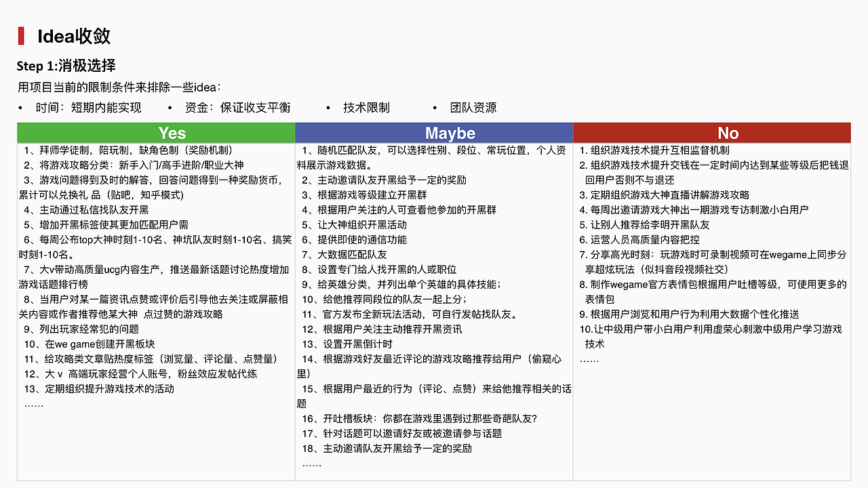The image size is (868, 488).
Task: Click the bullet '时间：短期内能实现'
Action: 89,108
